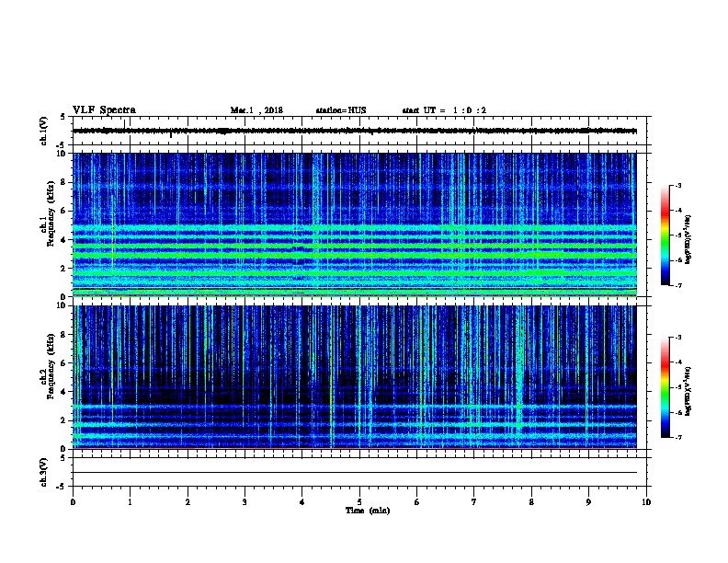Viewport: 728px width, 563px height.
Task: Click the "8" kHz tick of ch.2 frequency axis
Action: [x=64, y=335]
